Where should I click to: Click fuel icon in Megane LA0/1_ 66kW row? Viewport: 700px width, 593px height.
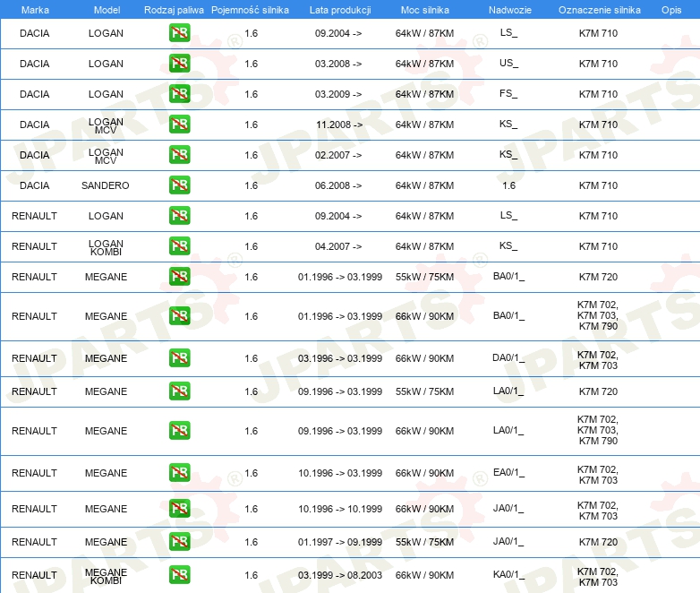point(179,430)
